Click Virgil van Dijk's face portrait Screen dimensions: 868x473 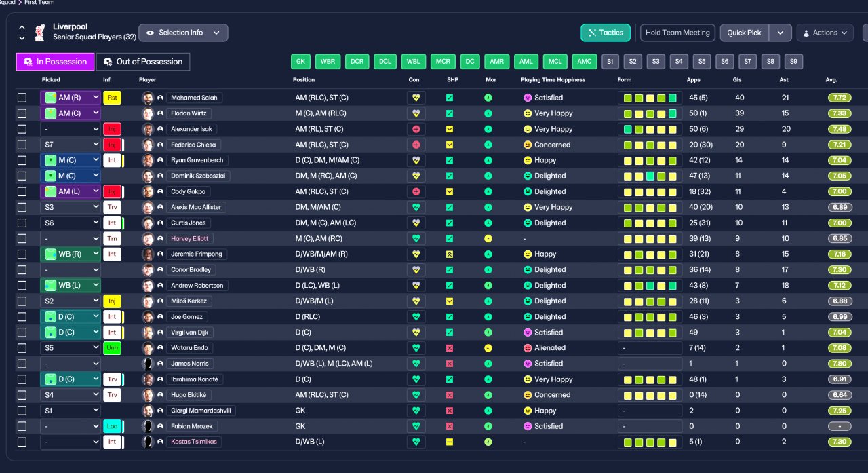(x=147, y=332)
